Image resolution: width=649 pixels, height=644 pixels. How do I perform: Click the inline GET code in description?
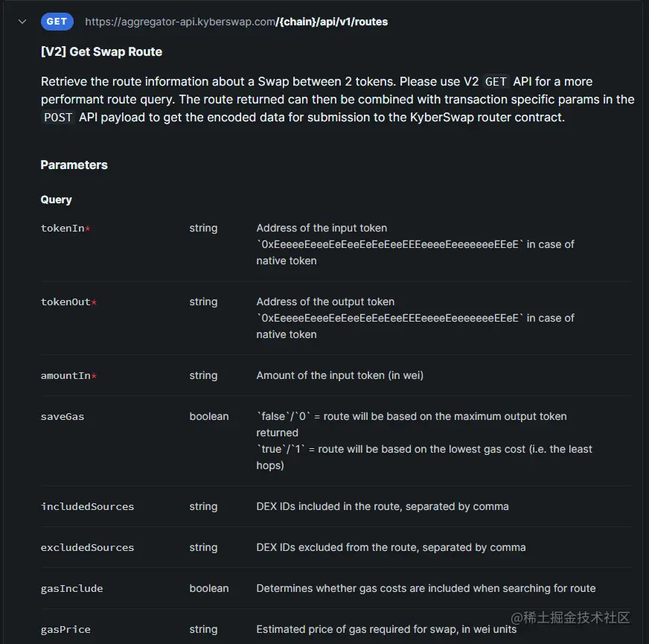point(496,81)
